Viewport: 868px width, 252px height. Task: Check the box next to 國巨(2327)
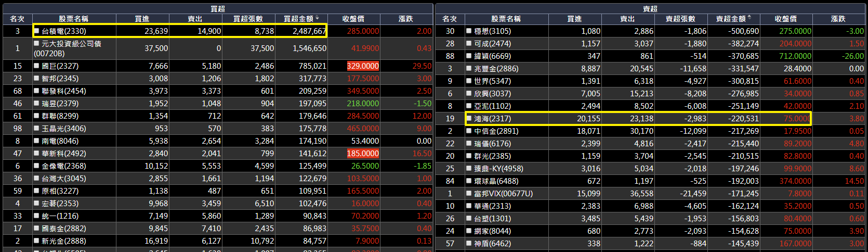click(x=37, y=66)
